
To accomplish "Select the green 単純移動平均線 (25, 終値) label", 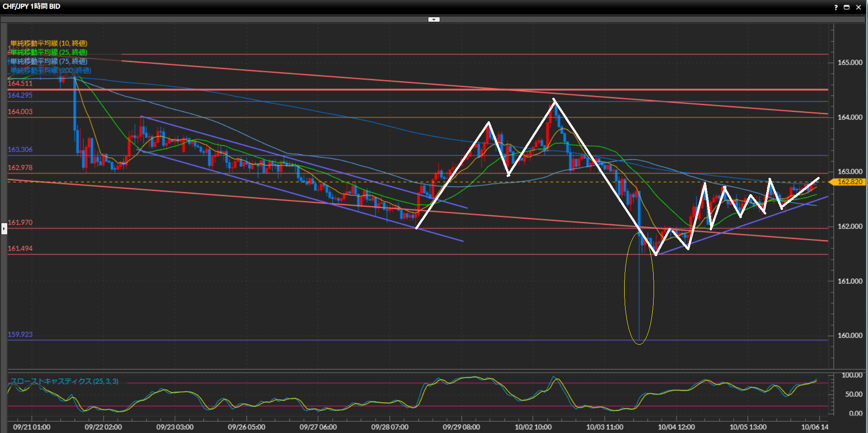I will [49, 52].
